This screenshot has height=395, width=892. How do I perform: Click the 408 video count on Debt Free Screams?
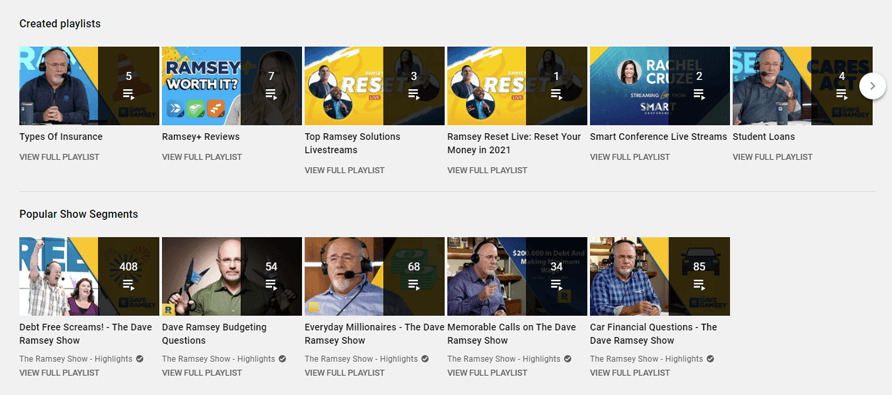129,266
